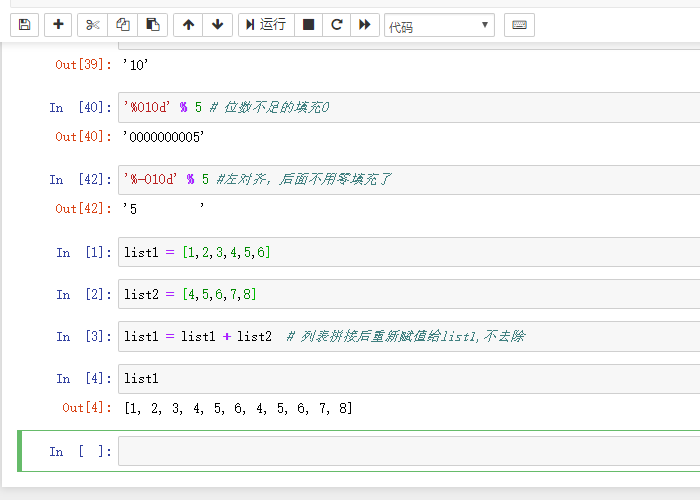The height and width of the screenshot is (500, 700).
Task: Copy the selected cell
Action: 122,24
